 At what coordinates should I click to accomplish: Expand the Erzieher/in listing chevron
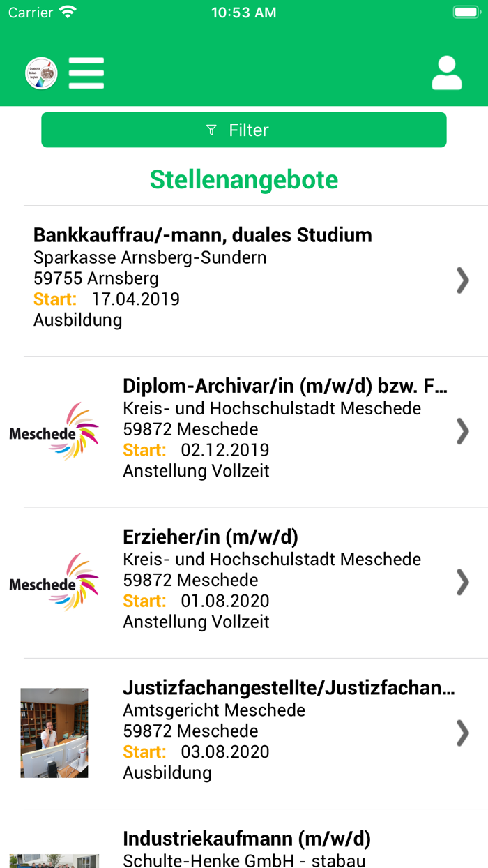pos(462,582)
